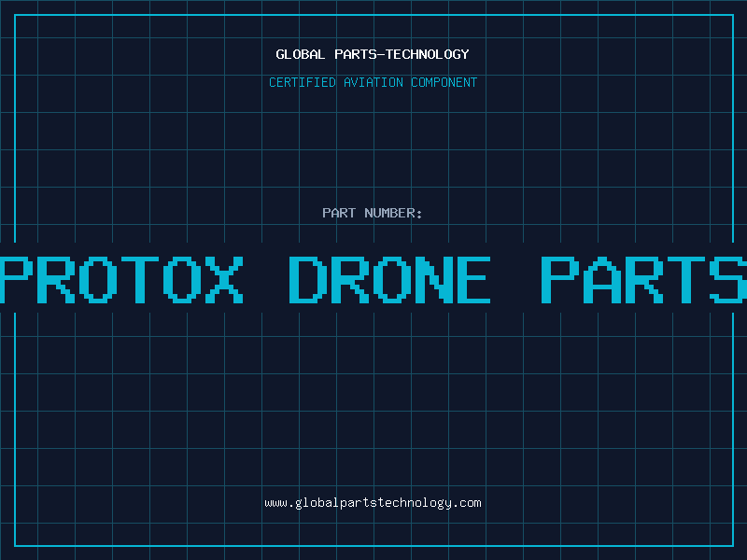The image size is (747, 560).
Task: Open the www.globalpartstechnology.com link
Action: point(373,503)
